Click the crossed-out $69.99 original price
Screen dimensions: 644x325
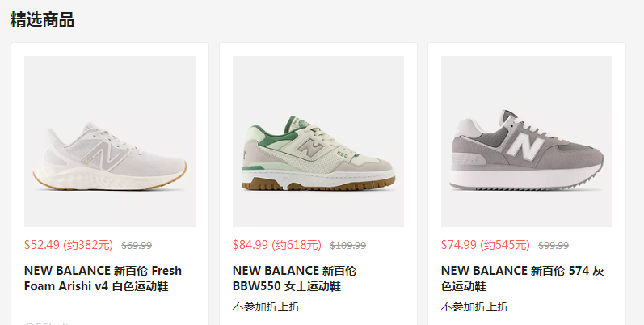[137, 246]
